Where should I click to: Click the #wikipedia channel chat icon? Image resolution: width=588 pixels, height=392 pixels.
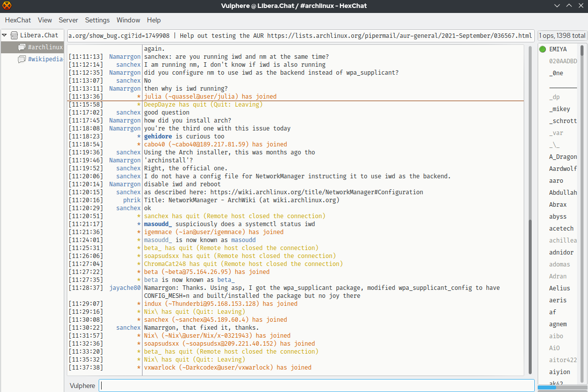[x=22, y=59]
